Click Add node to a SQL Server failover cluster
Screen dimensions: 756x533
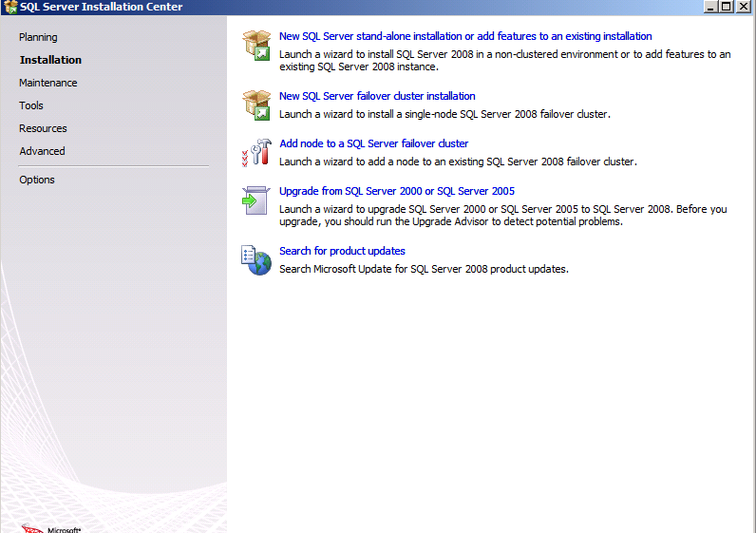[373, 143]
